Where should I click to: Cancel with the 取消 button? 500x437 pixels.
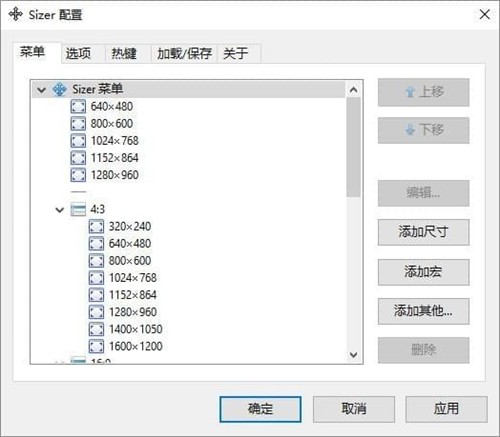354,409
